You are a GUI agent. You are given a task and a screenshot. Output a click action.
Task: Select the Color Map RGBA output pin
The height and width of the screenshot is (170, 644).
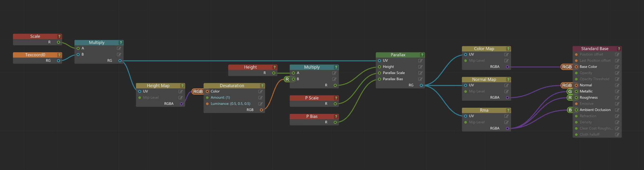(x=507, y=67)
